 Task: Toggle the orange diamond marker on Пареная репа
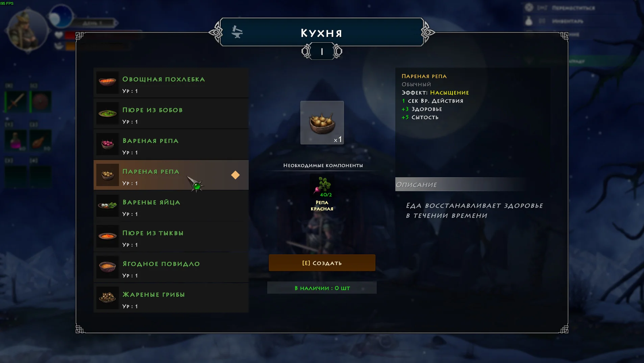[x=236, y=175]
